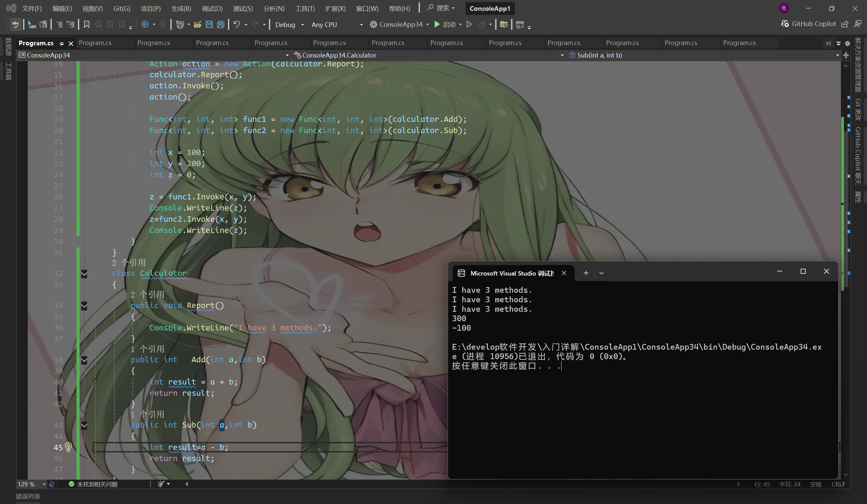Click the window home layout icon
This screenshot has width=867, height=504.
(x=520, y=24)
